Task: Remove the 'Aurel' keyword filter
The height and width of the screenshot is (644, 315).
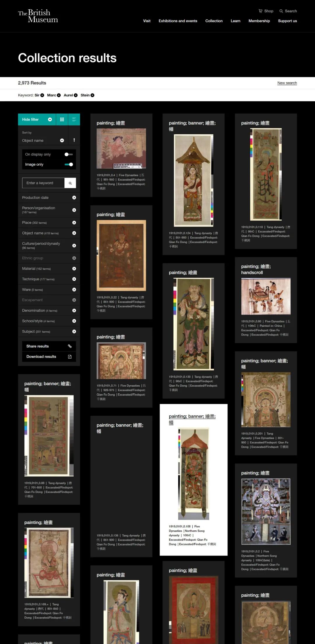Action: (x=76, y=95)
